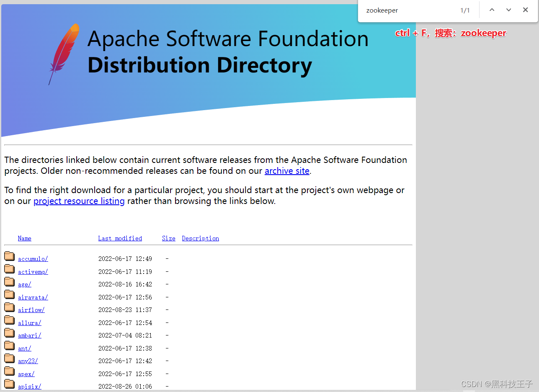Viewport: 539px width, 392px height.
Task: Open the airavata/ directory link
Action: [33, 297]
